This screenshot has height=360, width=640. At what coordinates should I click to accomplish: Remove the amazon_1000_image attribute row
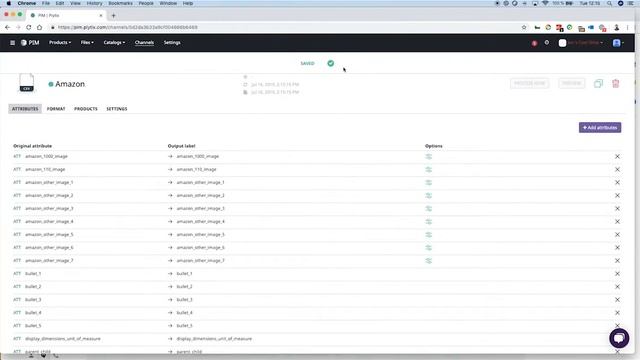617,156
